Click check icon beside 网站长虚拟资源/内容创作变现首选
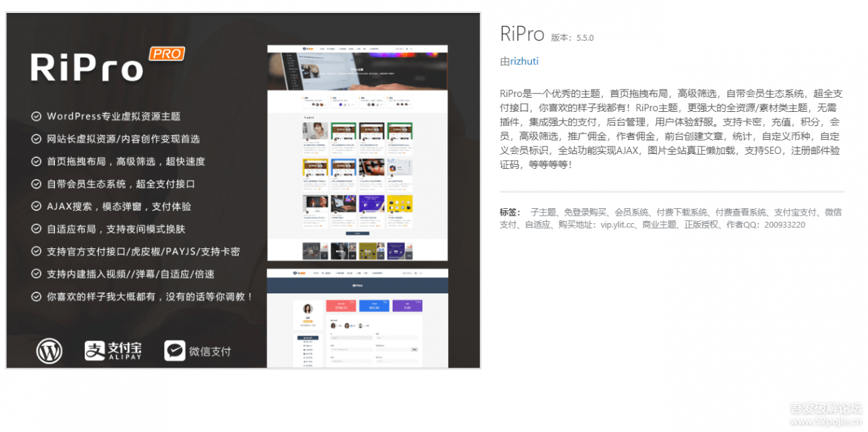The width and height of the screenshot is (868, 432). pyautogui.click(x=36, y=139)
